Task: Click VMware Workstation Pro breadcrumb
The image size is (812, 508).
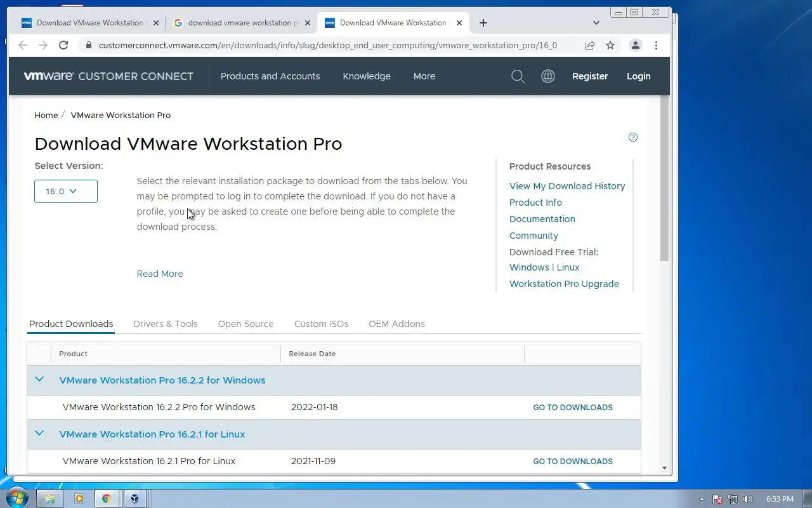Action: tap(121, 115)
